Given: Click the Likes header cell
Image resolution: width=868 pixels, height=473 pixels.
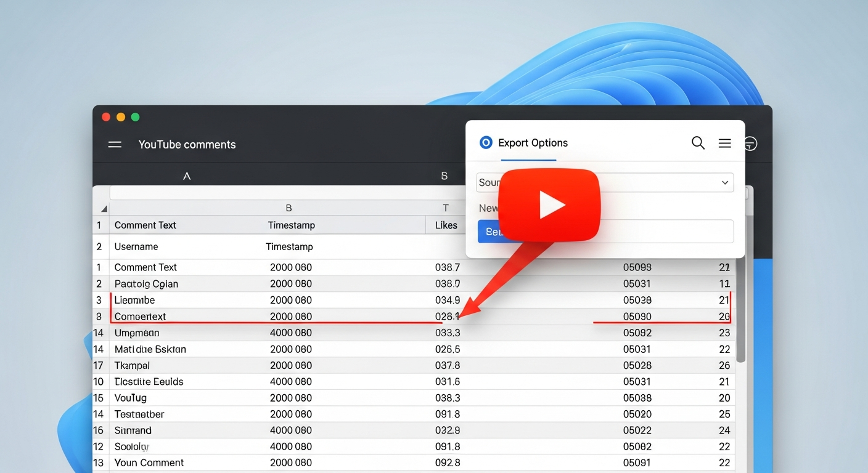Looking at the screenshot, I should 446,225.
